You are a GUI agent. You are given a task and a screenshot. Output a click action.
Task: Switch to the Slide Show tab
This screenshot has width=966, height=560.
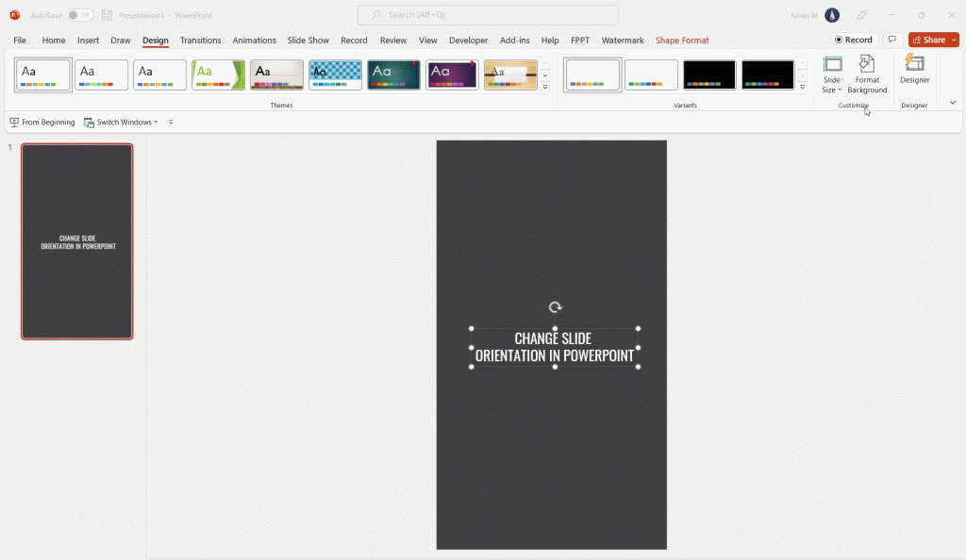(308, 40)
